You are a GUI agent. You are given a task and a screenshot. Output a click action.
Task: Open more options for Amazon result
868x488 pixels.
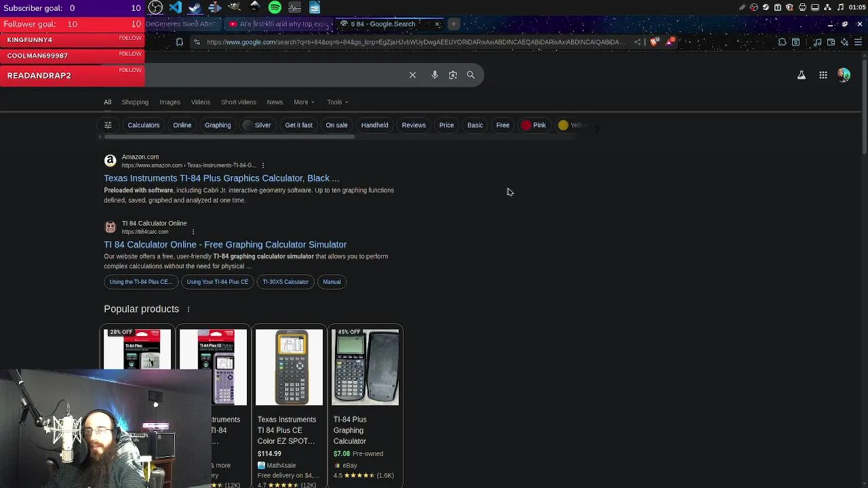point(263,165)
